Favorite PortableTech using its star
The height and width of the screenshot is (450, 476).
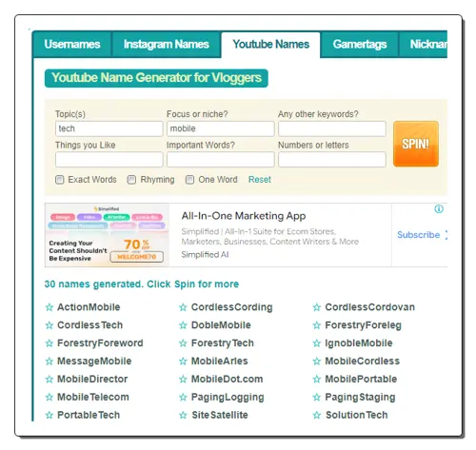[x=50, y=415]
